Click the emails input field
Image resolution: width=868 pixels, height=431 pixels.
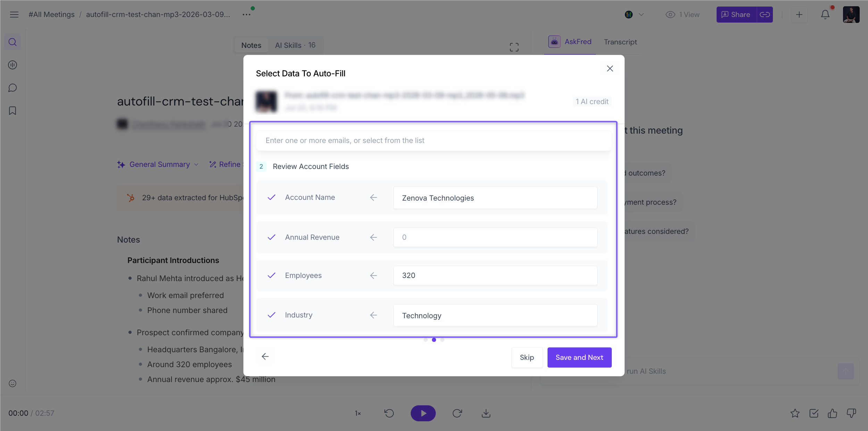tap(434, 141)
